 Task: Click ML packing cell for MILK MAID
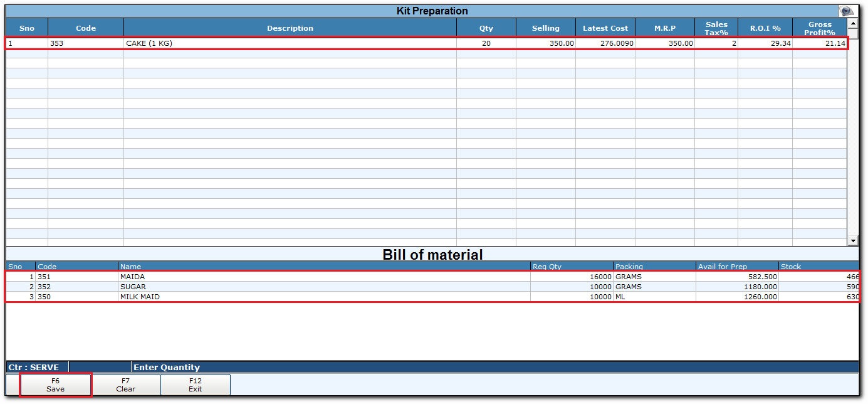pos(654,297)
